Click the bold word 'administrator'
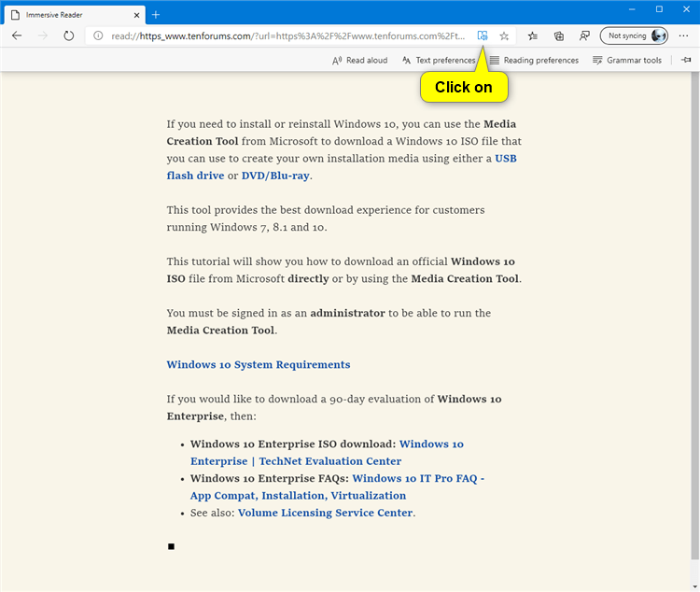Screen dimensions: 700x592 (x=347, y=313)
